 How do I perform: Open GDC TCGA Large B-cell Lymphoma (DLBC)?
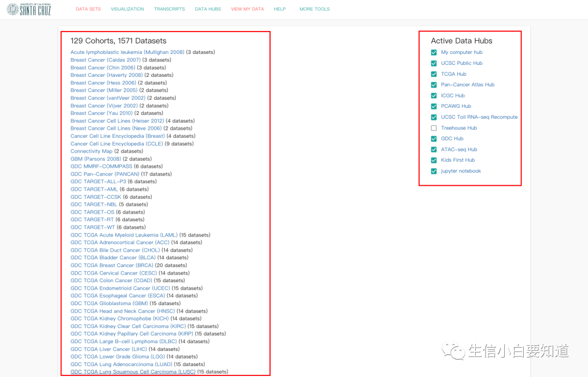(124, 342)
